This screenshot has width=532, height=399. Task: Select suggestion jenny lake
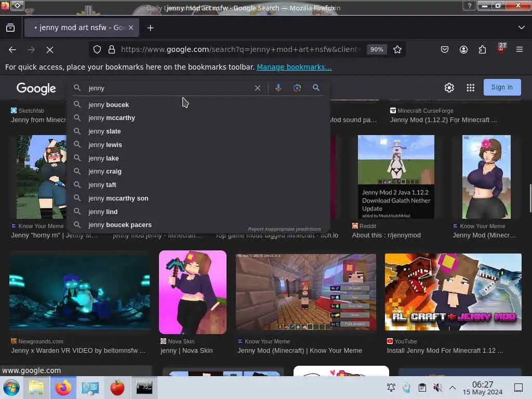coord(198,158)
